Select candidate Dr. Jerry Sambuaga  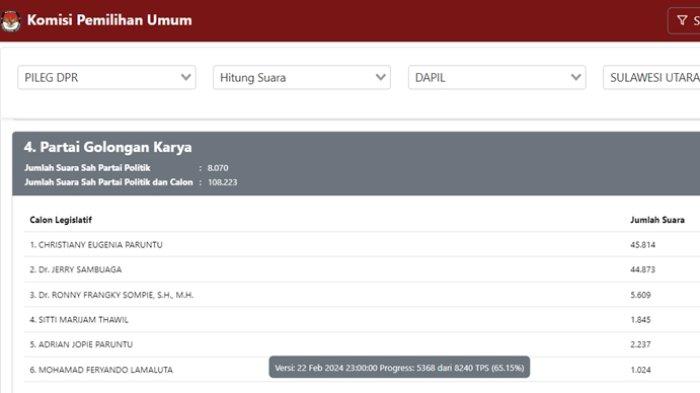(75, 269)
